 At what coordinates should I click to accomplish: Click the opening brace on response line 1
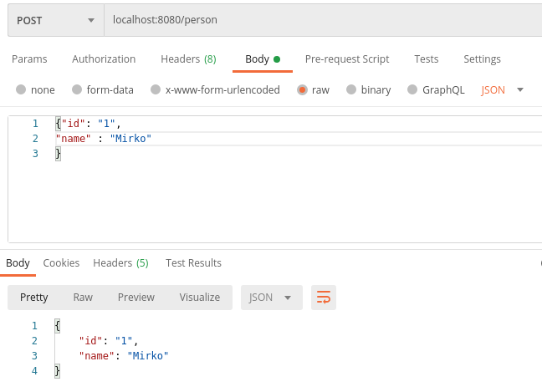pos(58,326)
